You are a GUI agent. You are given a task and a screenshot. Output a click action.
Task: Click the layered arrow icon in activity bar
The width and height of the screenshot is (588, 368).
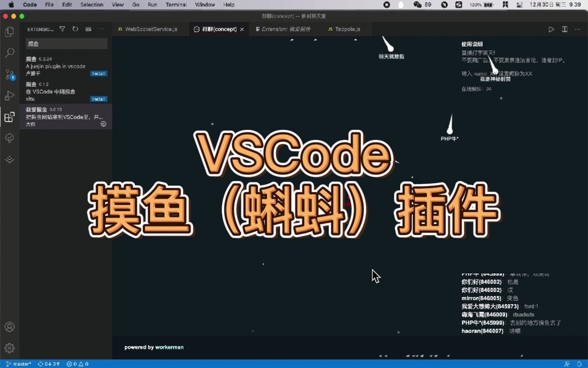point(10,159)
